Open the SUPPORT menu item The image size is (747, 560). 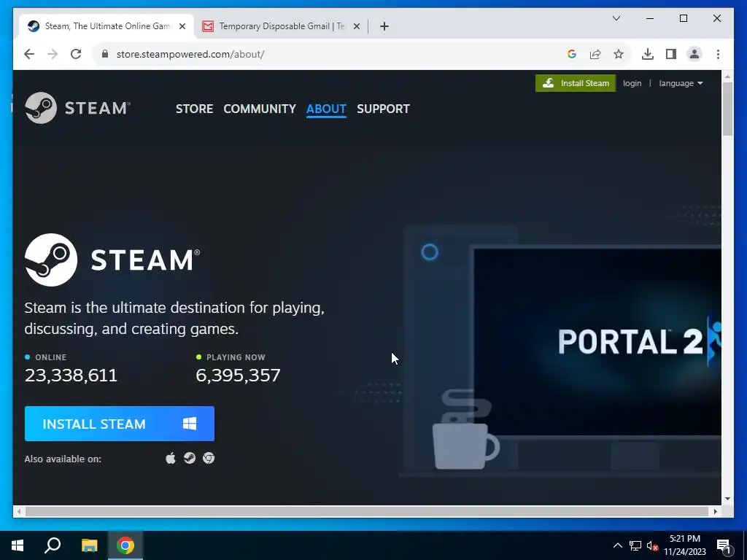[x=383, y=109]
